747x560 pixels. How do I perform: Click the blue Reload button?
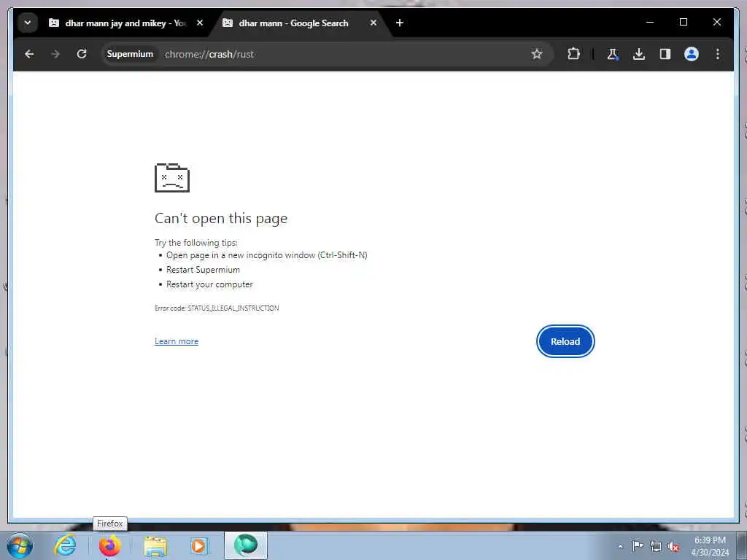(565, 341)
